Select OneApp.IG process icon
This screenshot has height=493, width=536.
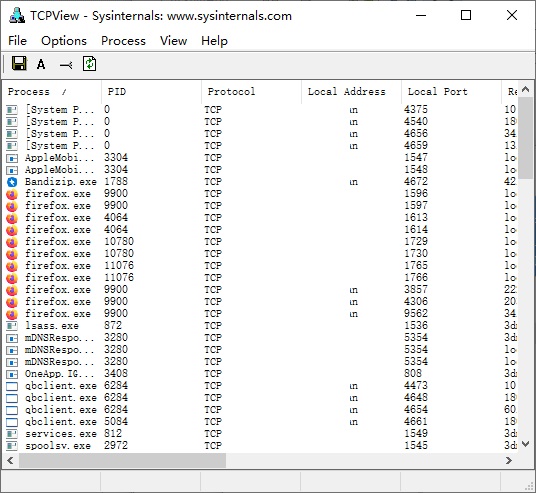(12, 374)
